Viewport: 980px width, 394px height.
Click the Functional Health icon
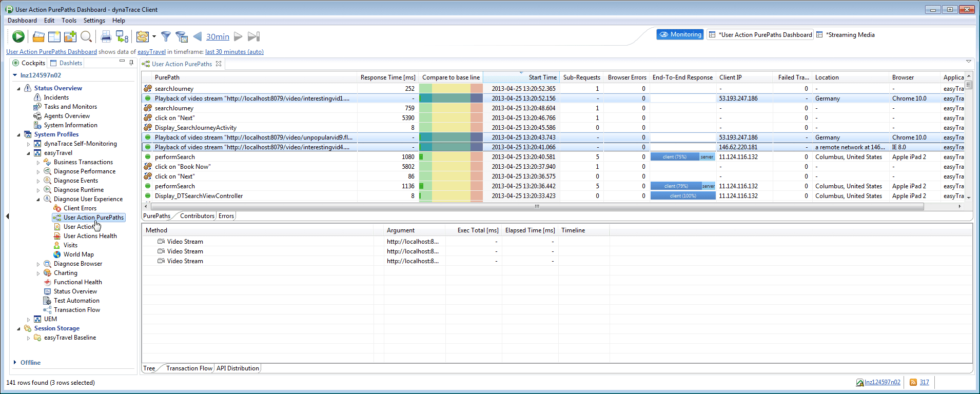pyautogui.click(x=47, y=282)
